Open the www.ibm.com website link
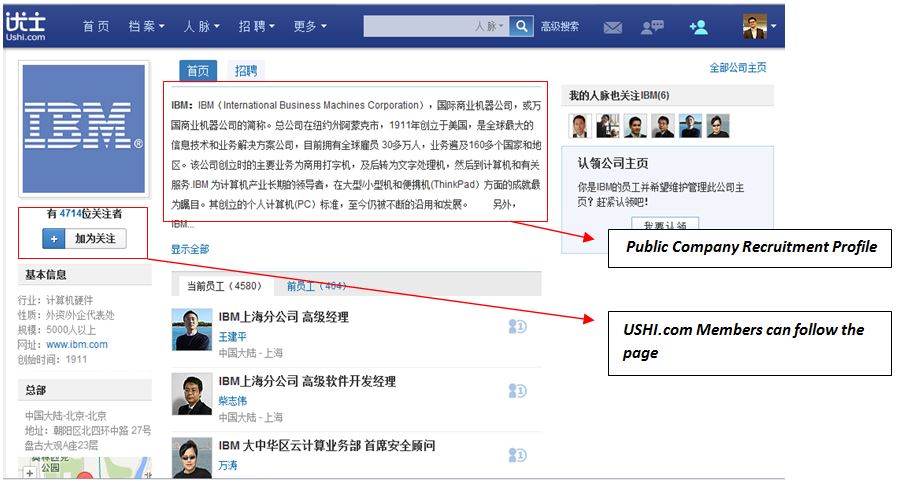The image size is (902, 494). [77, 344]
